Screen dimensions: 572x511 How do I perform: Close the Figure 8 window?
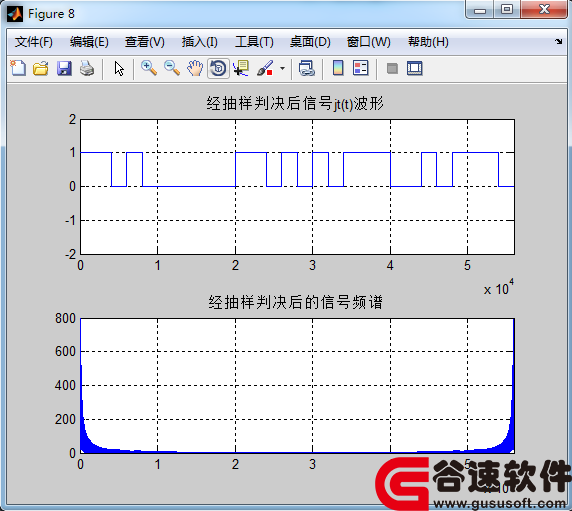point(544,9)
